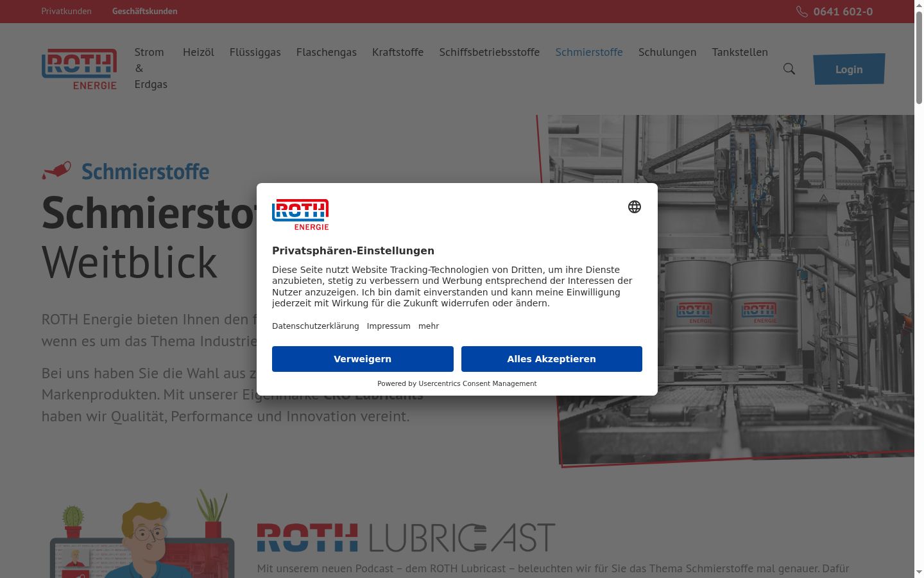Select the Schmierstoffe menu item
This screenshot has height=578, width=924.
(589, 52)
